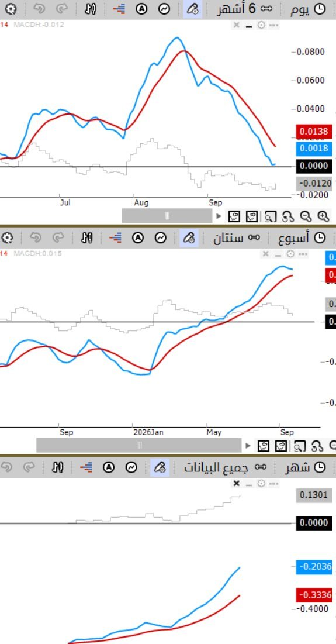This screenshot has height=644, width=336.
Task: Click circled A icon in weekly toolbar
Action: (x=137, y=238)
